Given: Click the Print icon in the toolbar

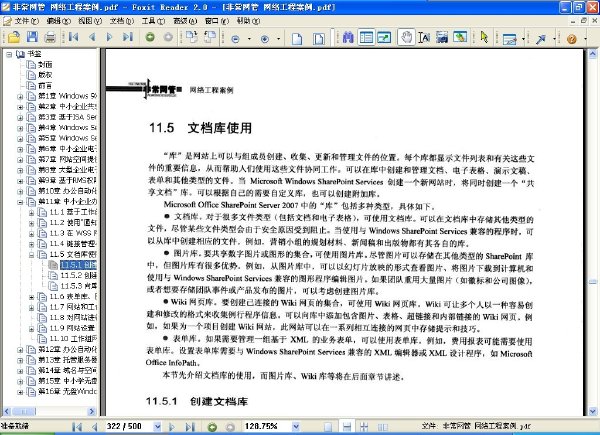Looking at the screenshot, I should pyautogui.click(x=50, y=37).
